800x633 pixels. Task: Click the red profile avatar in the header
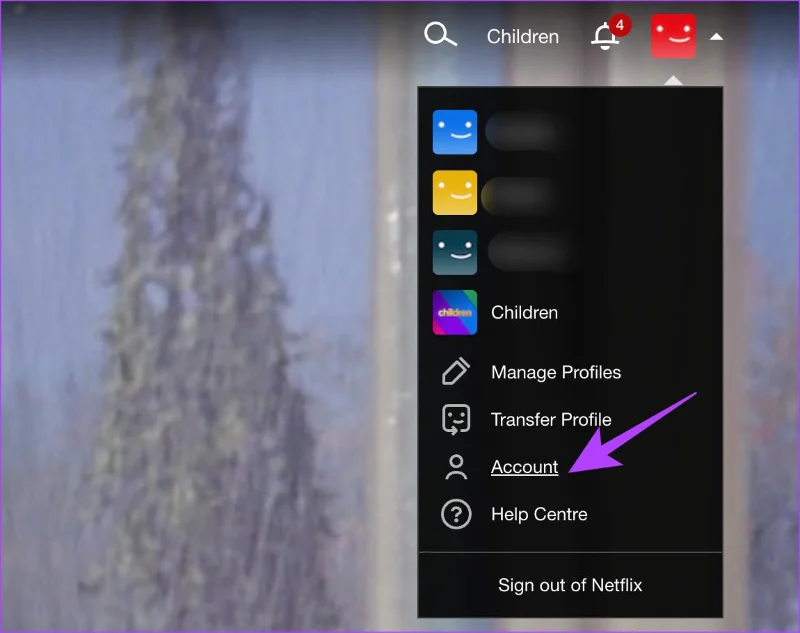673,36
